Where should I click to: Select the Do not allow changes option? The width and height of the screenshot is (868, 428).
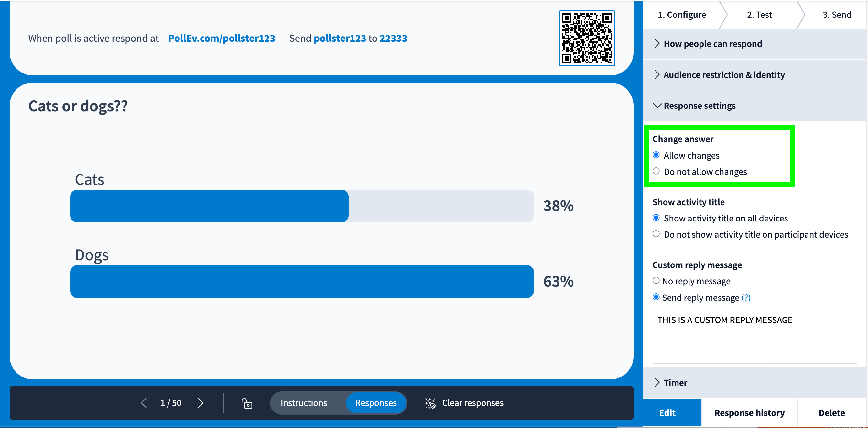[656, 171]
